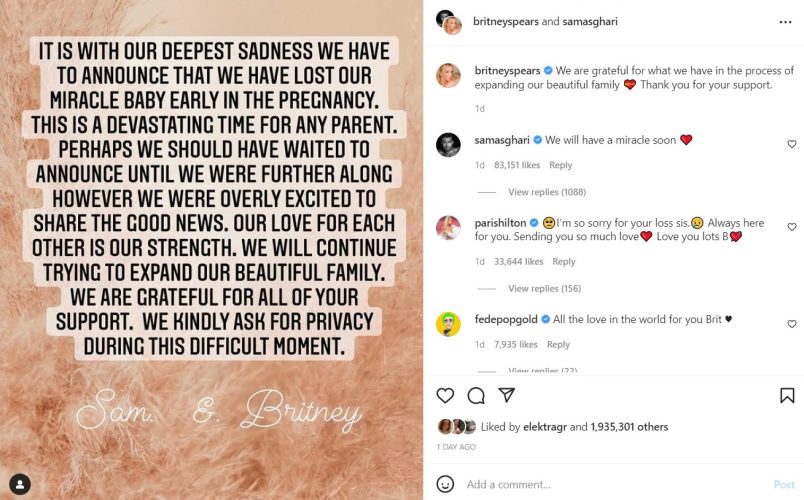
Task: Save post with bookmark icon
Action: pyautogui.click(x=787, y=395)
